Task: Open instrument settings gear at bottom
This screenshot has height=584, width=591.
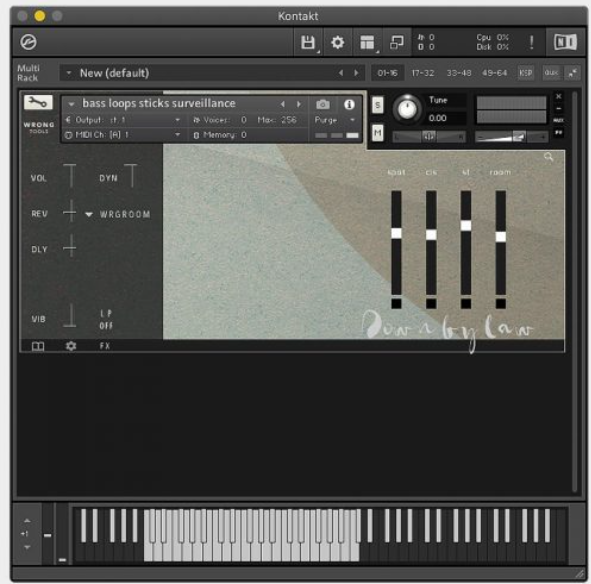Action: point(71,346)
